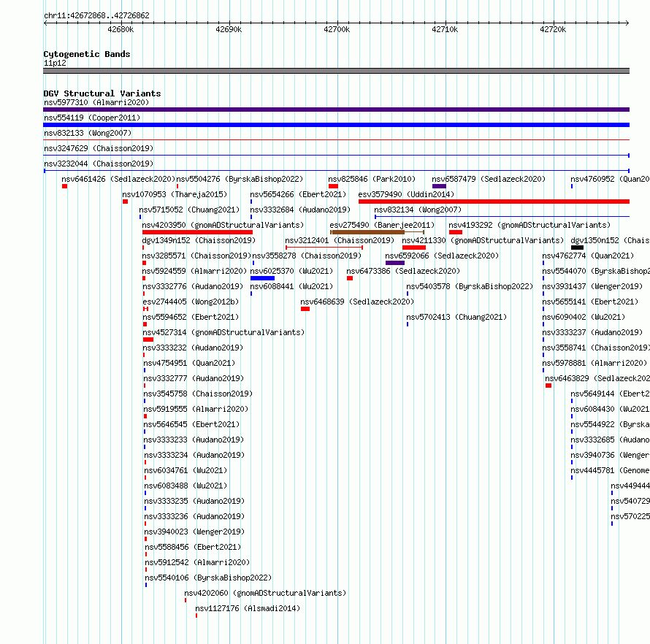
Task: Open the nsv3232044 (Chaisson2019) variant label
Action: tap(99, 164)
